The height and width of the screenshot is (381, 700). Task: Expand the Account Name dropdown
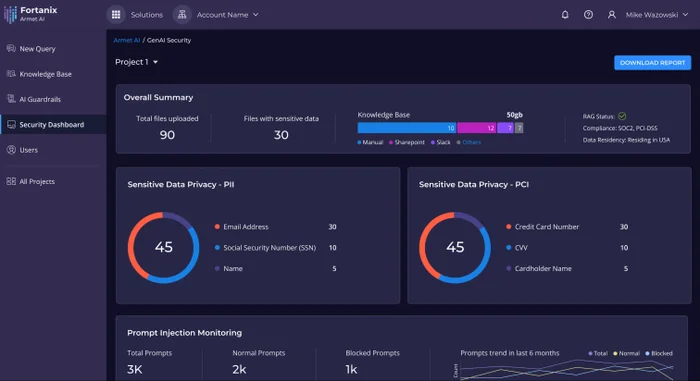pyautogui.click(x=228, y=15)
